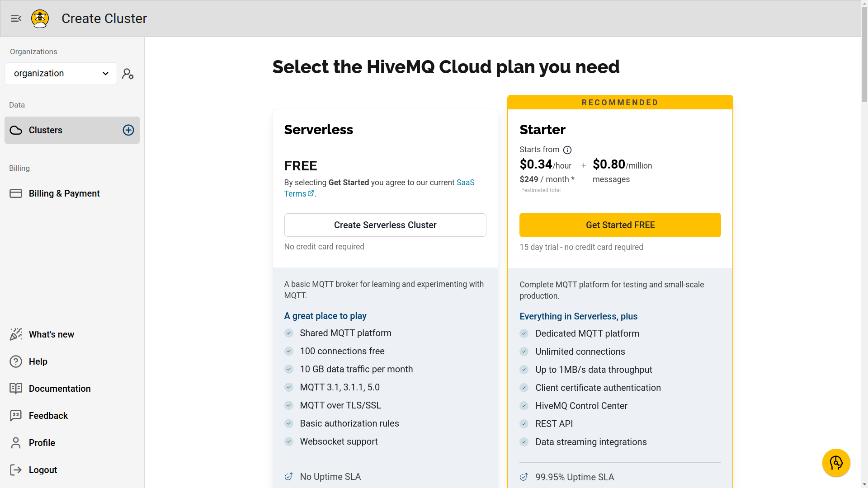868x488 pixels.
Task: Highlight the REST API checkmark
Action: [x=524, y=424]
